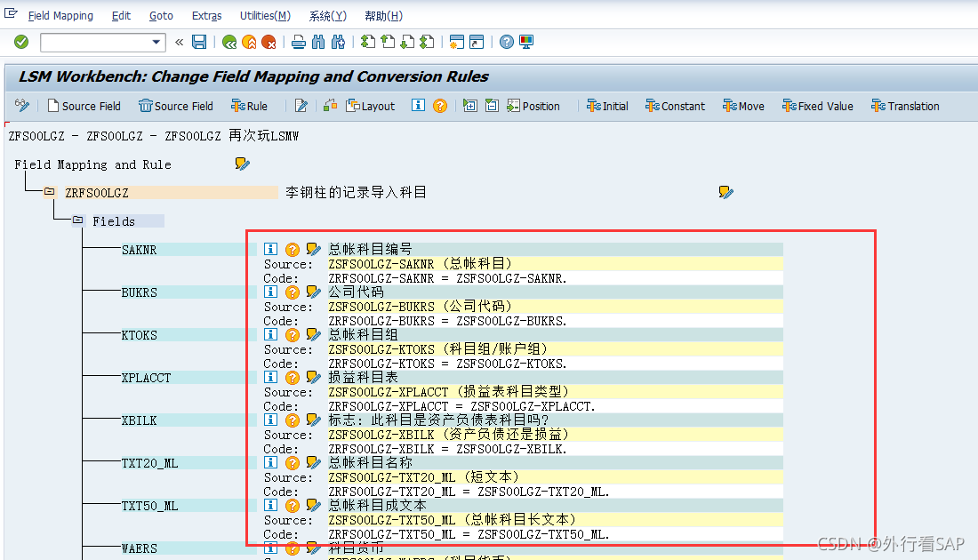The width and height of the screenshot is (978, 560).
Task: Click inside the transaction command field
Action: pyautogui.click(x=95, y=43)
